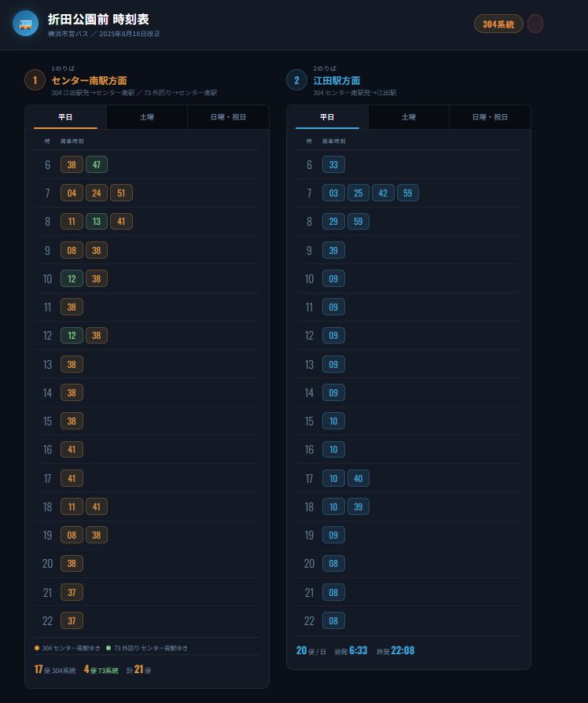Click the green 47 departure in the 6 o'clock row
Viewport: 588px width, 703px height.
97,164
